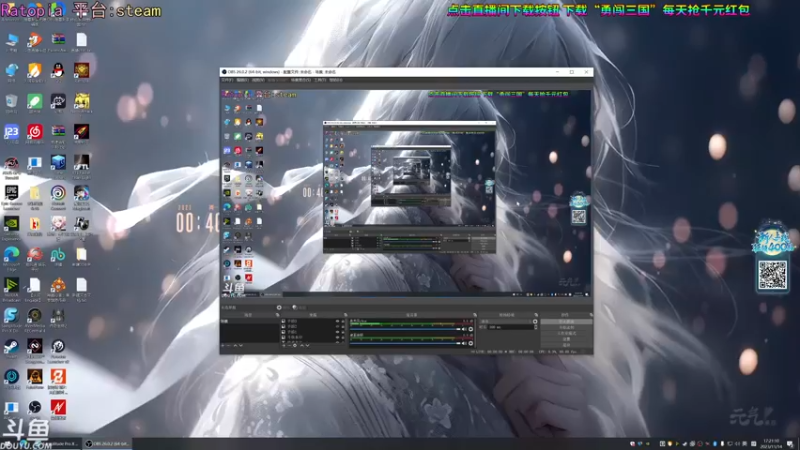Adjust the bottom mixer track volume slider
The width and height of the screenshot is (800, 450).
click(405, 343)
